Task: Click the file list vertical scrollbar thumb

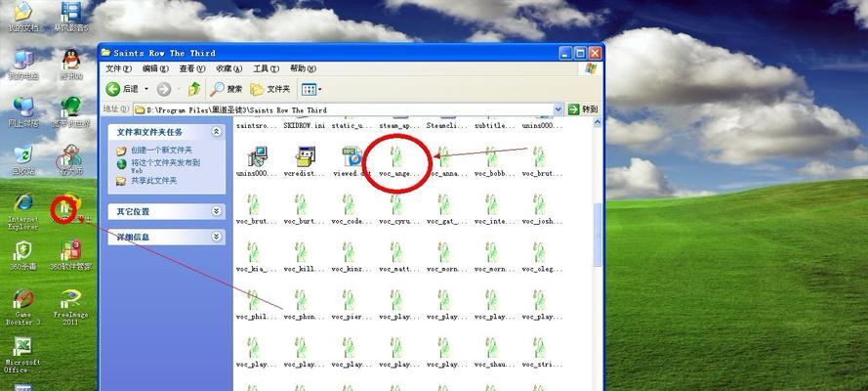Action: point(598,235)
